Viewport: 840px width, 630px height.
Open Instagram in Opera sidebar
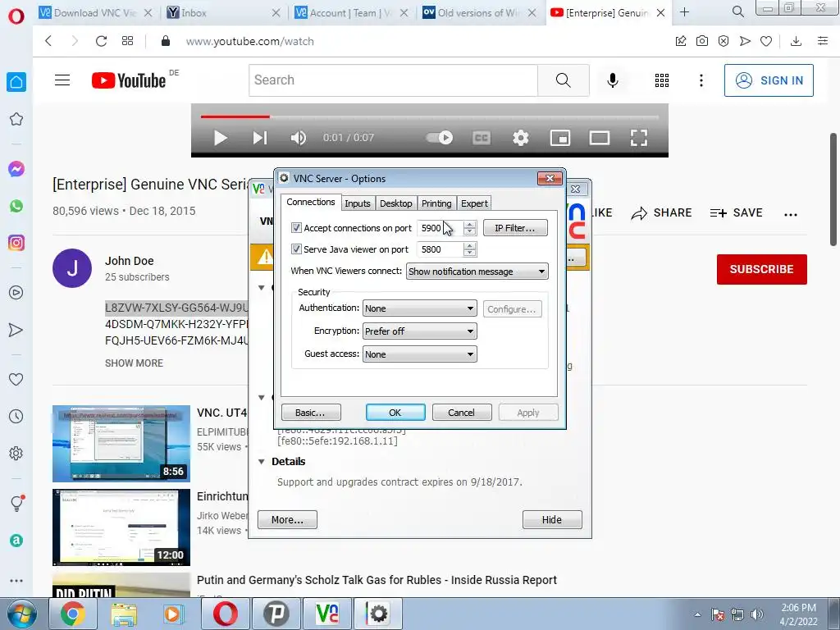coord(16,243)
